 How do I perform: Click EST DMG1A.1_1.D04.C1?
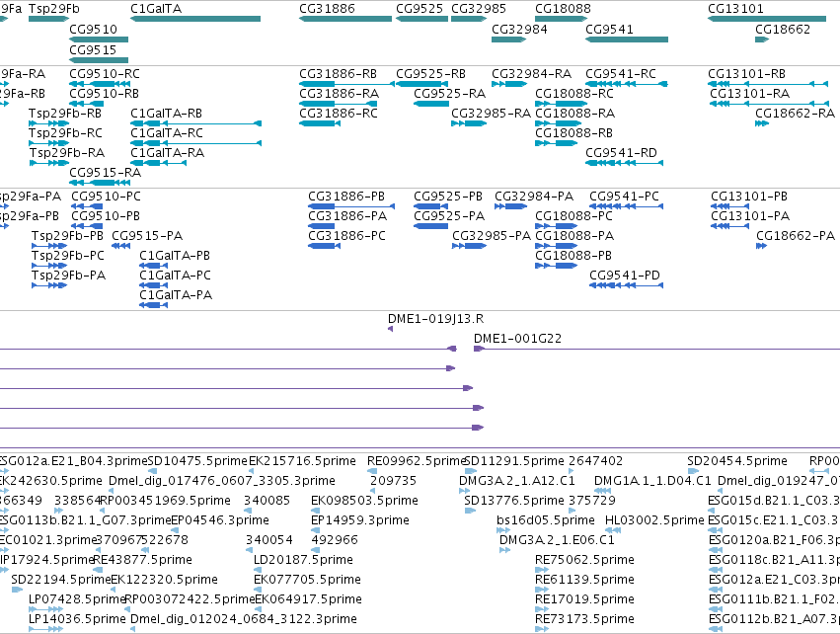[652, 481]
